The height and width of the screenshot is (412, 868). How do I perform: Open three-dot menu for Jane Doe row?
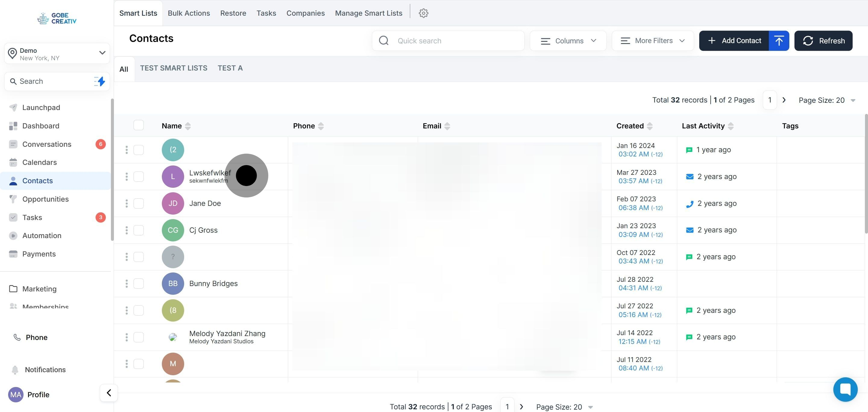click(127, 203)
